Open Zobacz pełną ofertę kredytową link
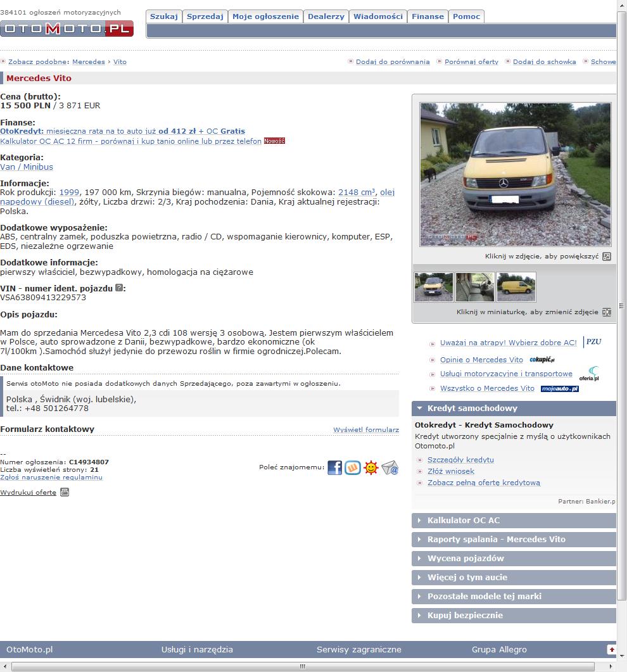The width and height of the screenshot is (627, 672). (484, 483)
